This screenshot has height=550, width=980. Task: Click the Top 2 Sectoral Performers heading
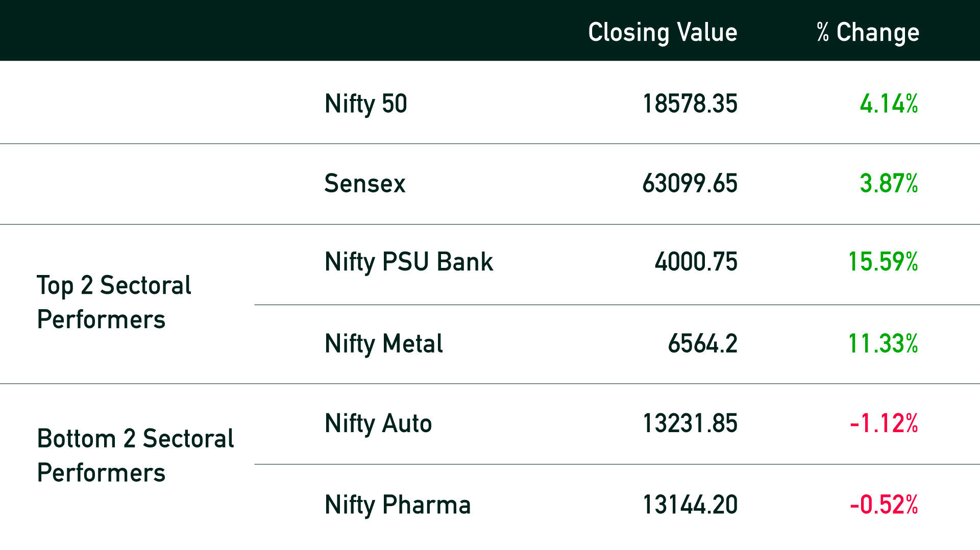(114, 303)
